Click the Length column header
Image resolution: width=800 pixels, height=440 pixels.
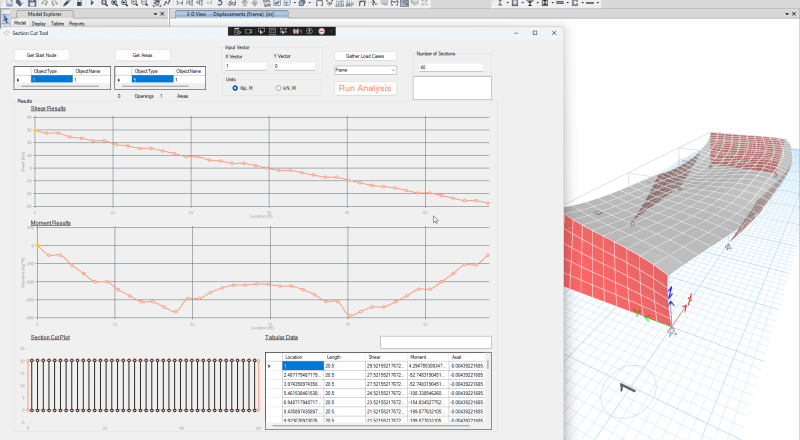(345, 357)
